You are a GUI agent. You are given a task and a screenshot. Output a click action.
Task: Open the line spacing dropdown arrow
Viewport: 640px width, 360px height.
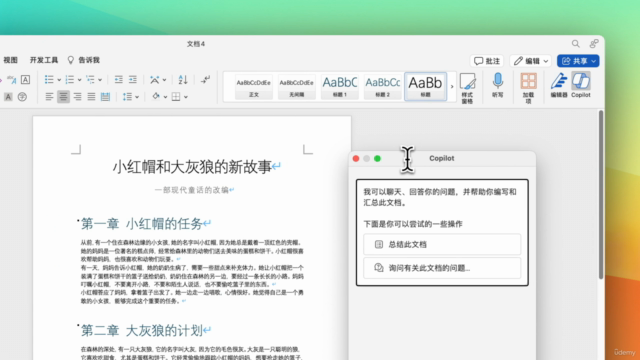(137, 97)
